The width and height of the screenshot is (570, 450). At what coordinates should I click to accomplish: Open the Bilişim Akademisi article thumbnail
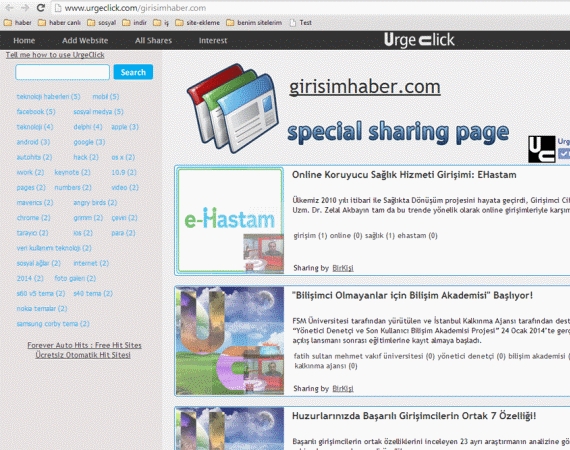[x=230, y=341]
